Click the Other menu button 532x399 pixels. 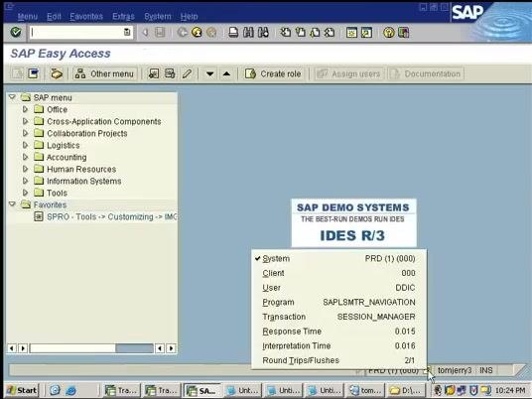pyautogui.click(x=104, y=73)
